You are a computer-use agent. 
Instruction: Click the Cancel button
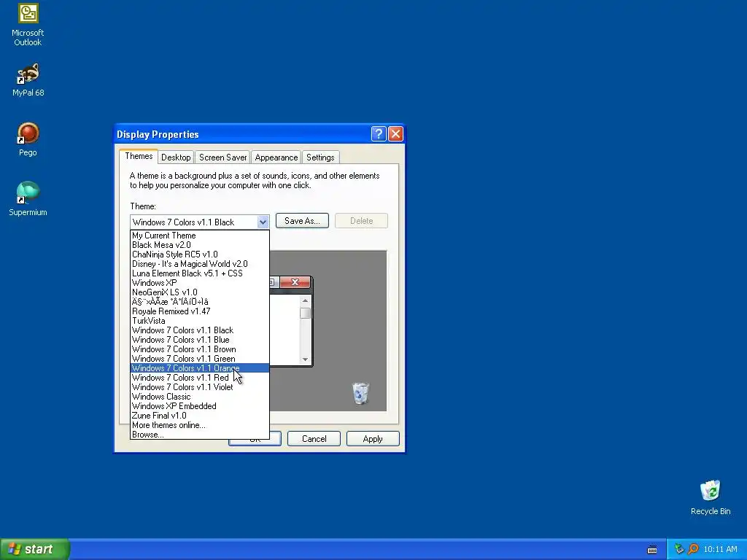314,438
